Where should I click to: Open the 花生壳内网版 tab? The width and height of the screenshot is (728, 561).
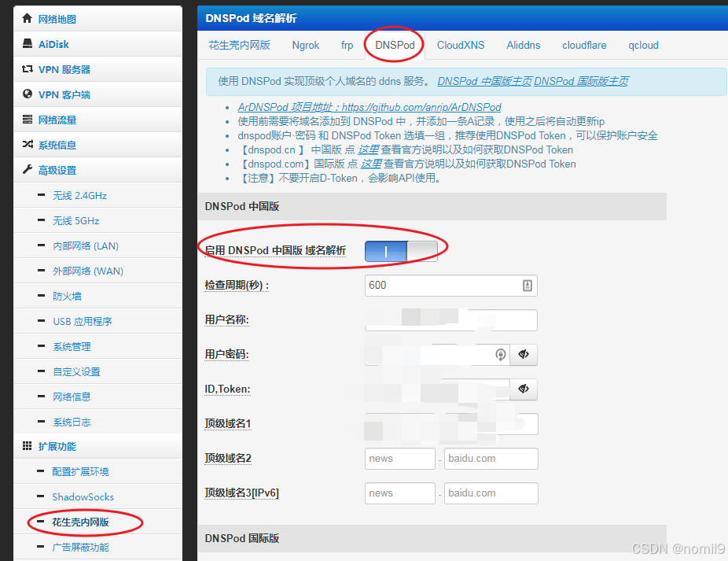pyautogui.click(x=239, y=45)
